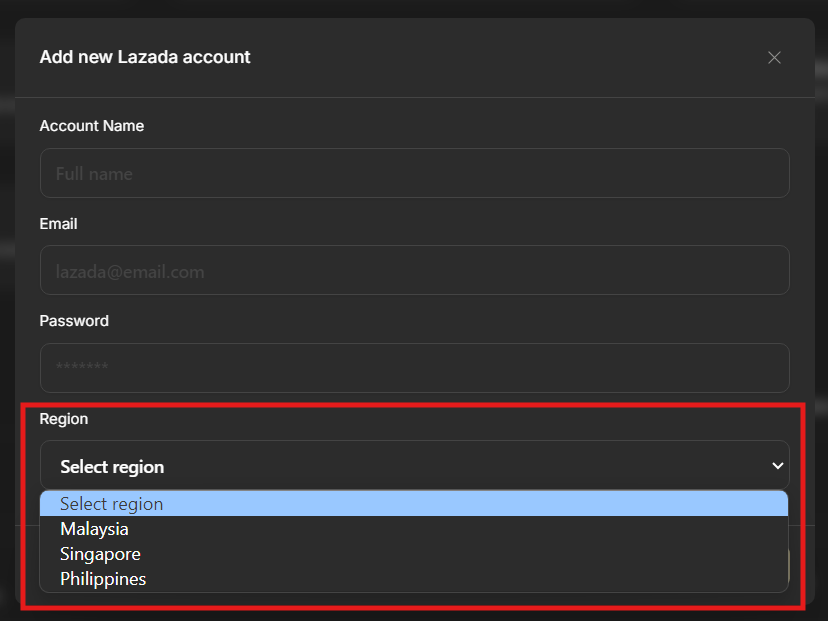828x621 pixels.
Task: Click the Password field label
Action: pyautogui.click(x=74, y=321)
